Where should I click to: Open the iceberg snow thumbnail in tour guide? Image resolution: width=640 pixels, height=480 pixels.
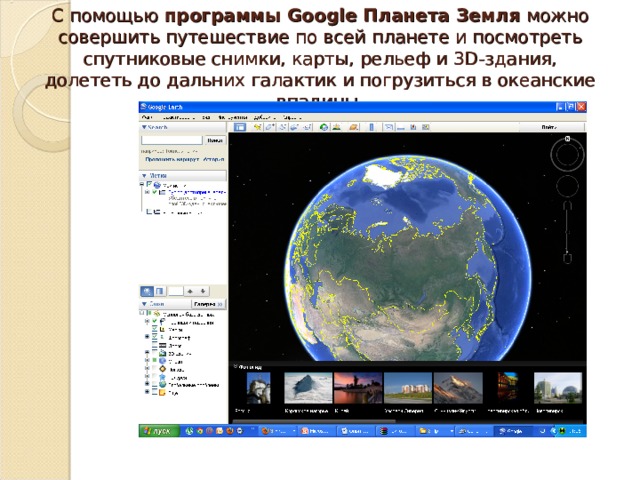point(308,388)
